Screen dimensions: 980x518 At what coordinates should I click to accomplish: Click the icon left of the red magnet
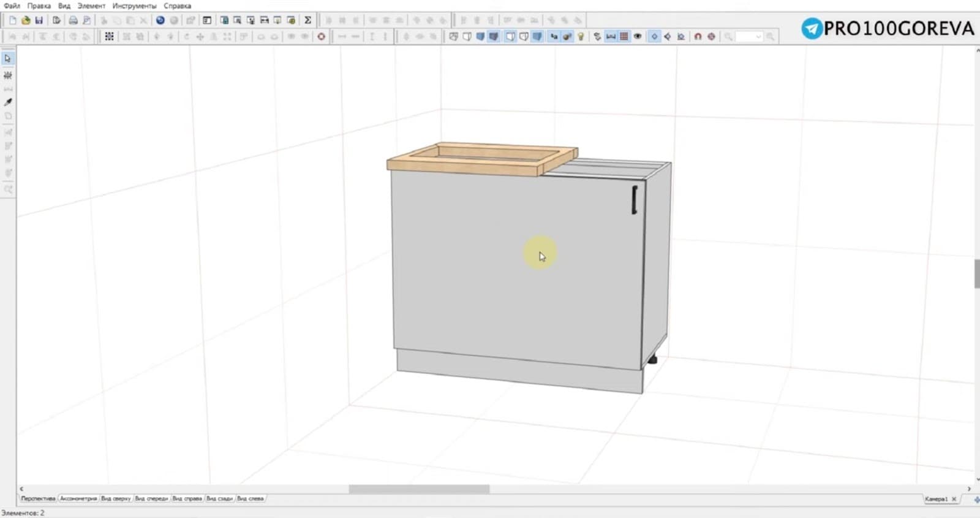[x=681, y=36]
